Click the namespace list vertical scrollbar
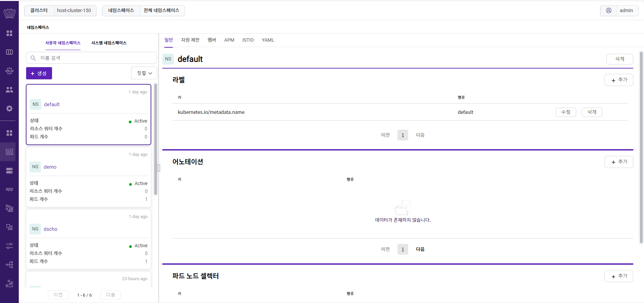This screenshot has height=303, width=644. click(156, 139)
